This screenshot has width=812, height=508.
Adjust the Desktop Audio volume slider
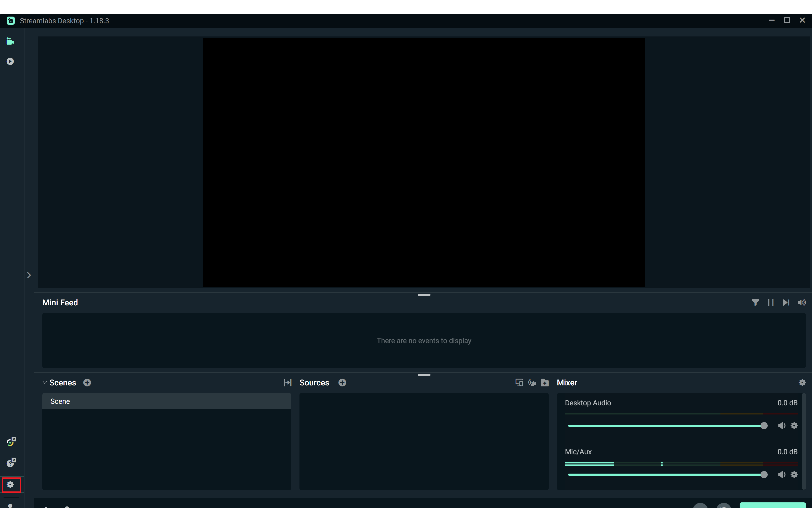pyautogui.click(x=667, y=426)
